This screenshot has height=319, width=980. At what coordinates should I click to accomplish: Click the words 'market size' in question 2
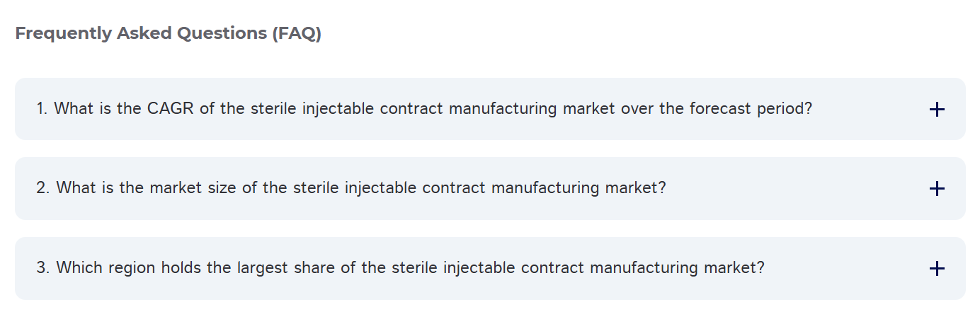(184, 188)
